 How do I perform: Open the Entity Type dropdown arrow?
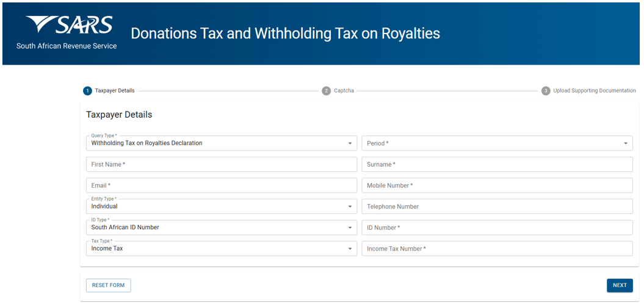pos(350,207)
